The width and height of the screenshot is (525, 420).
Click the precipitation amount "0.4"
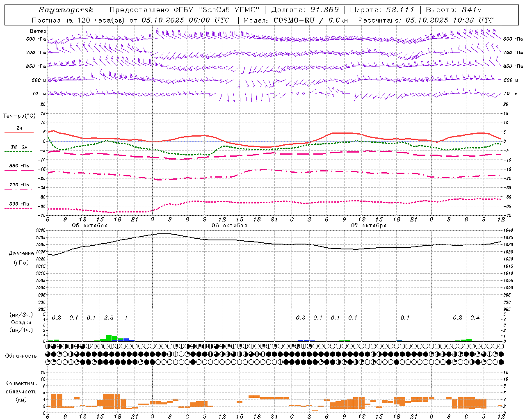[475, 317]
